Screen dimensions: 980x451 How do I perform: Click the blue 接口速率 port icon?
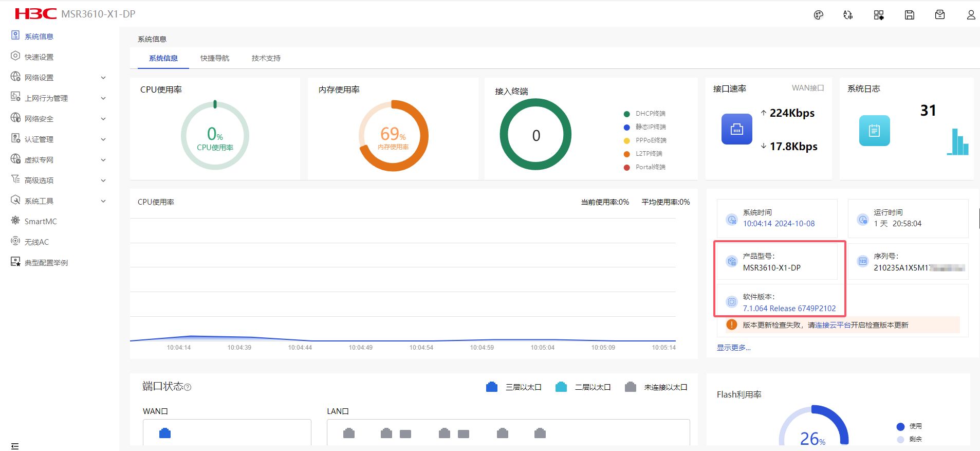pos(736,129)
